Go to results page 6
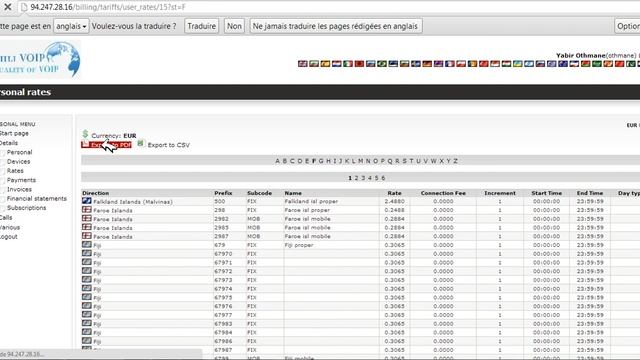 tap(383, 178)
